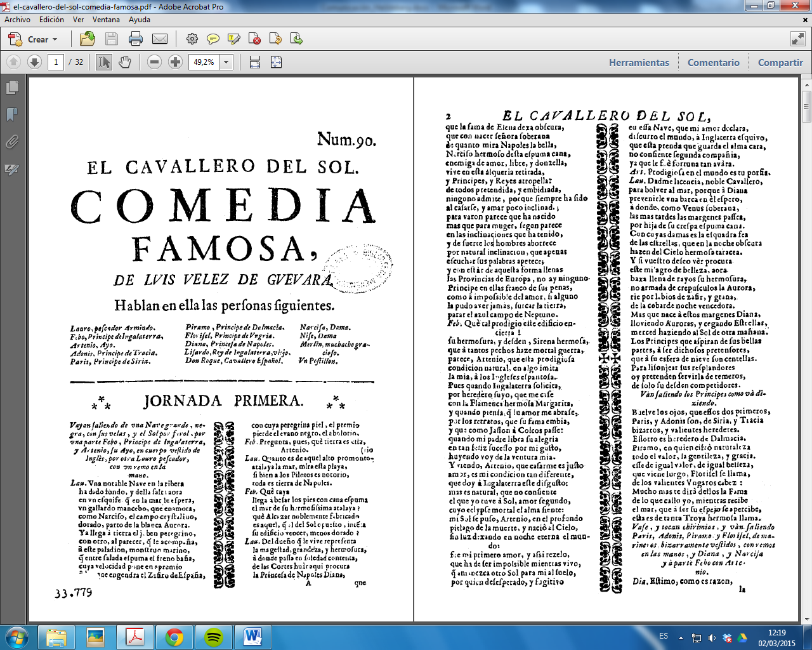
Task: Open bookmarks panel in sidebar
Action: pos(12,114)
